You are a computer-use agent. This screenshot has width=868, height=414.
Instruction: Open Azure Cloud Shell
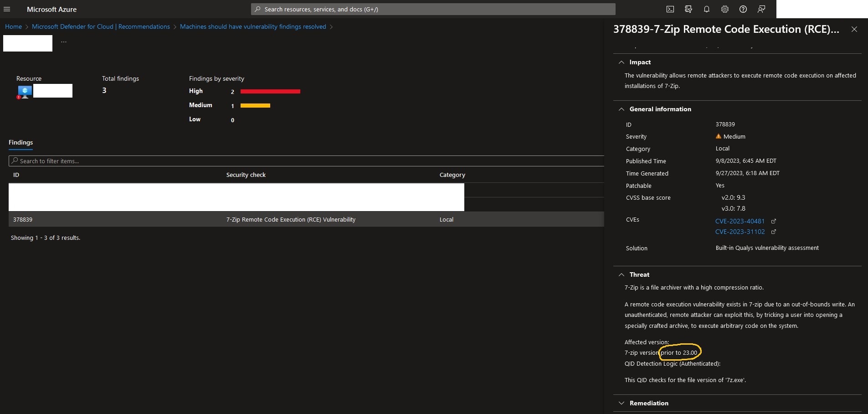pos(669,9)
